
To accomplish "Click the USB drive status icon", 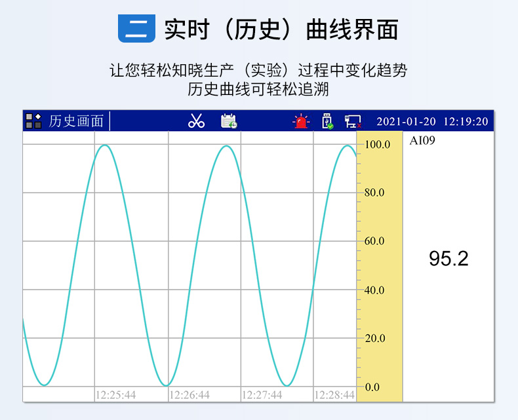I will [x=327, y=121].
